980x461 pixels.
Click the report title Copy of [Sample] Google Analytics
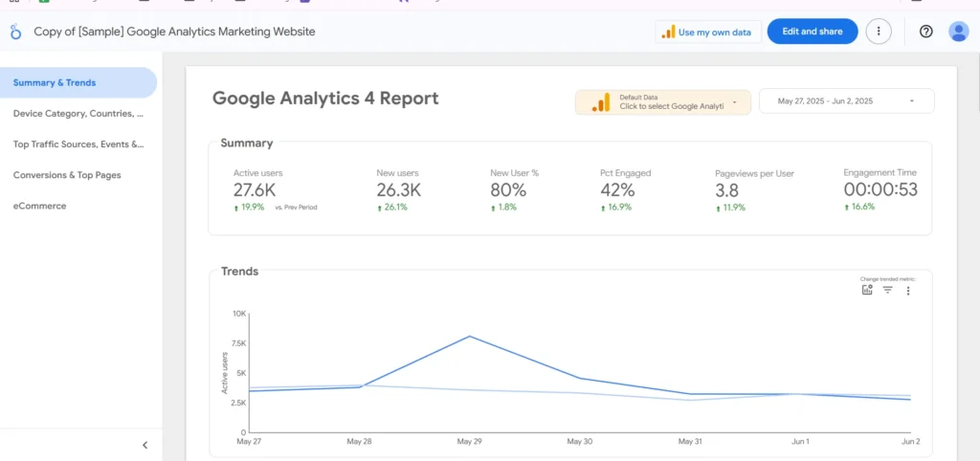tap(174, 32)
